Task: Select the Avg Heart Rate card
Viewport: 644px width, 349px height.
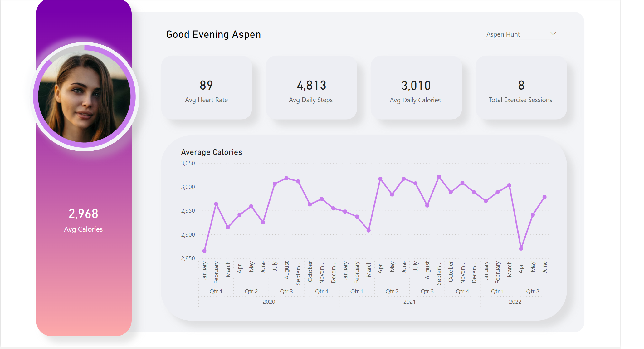Action: coord(206,88)
